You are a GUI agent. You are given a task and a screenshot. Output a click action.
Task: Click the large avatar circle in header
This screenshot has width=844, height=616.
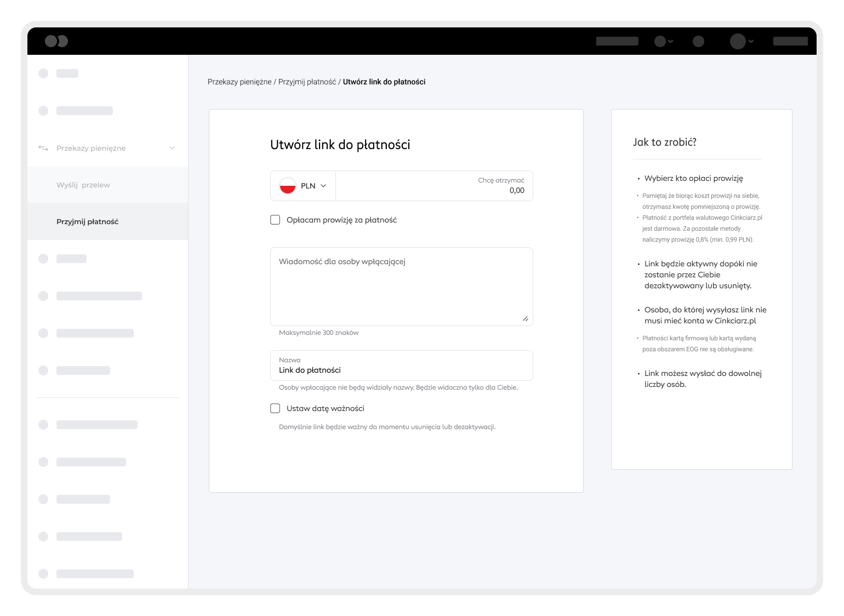coord(738,41)
